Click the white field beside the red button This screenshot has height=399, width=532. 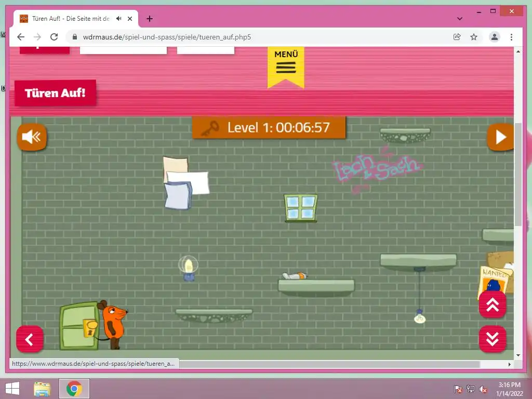click(123, 50)
